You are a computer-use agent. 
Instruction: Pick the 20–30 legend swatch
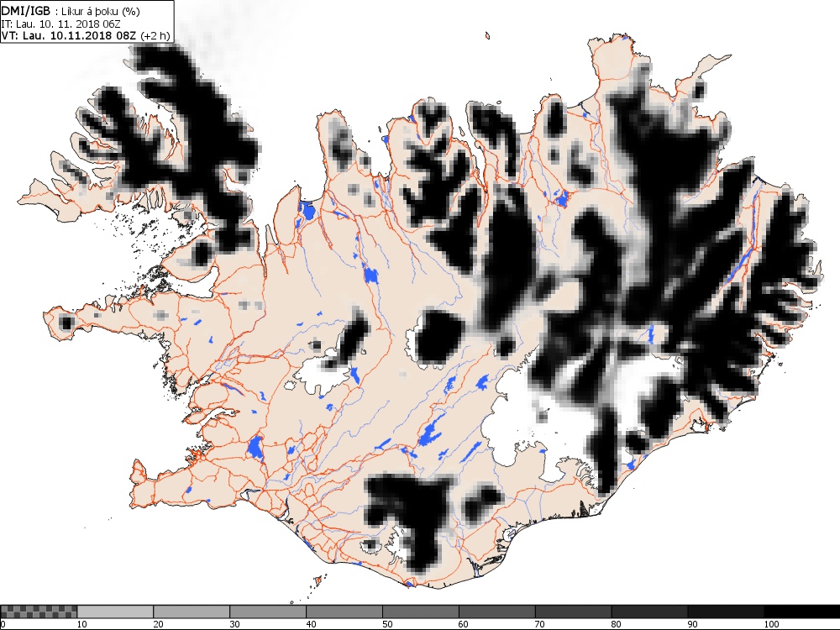tap(192, 612)
